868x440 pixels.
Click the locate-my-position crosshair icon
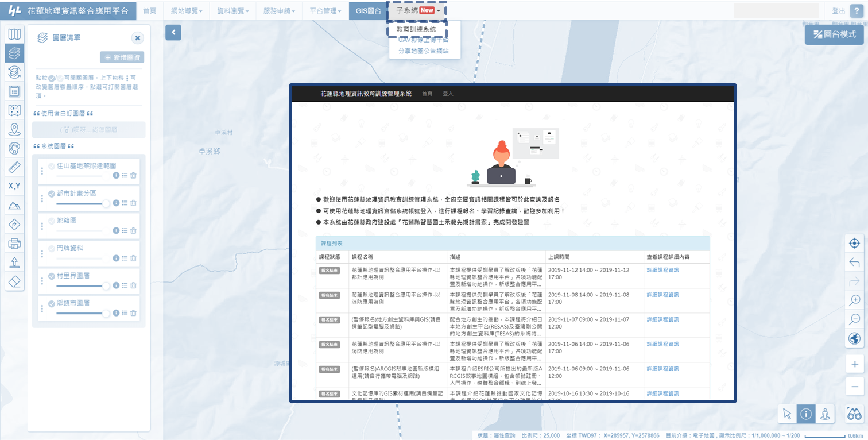pyautogui.click(x=855, y=243)
